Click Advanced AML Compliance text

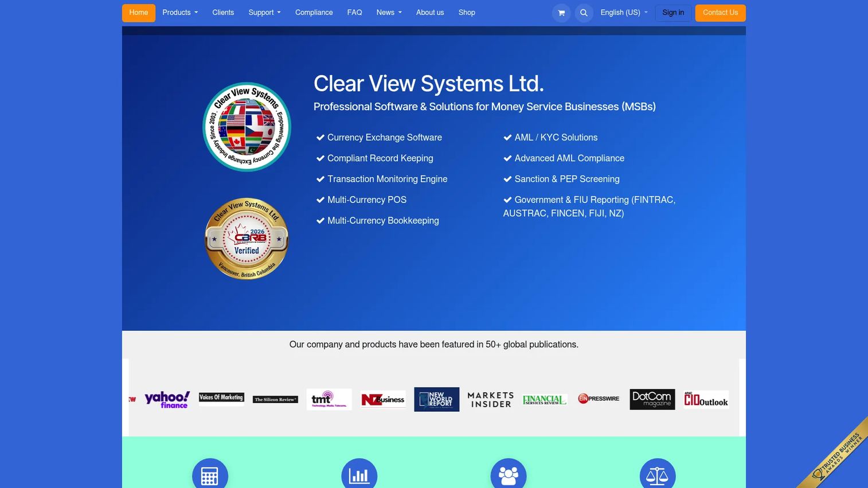coord(569,158)
